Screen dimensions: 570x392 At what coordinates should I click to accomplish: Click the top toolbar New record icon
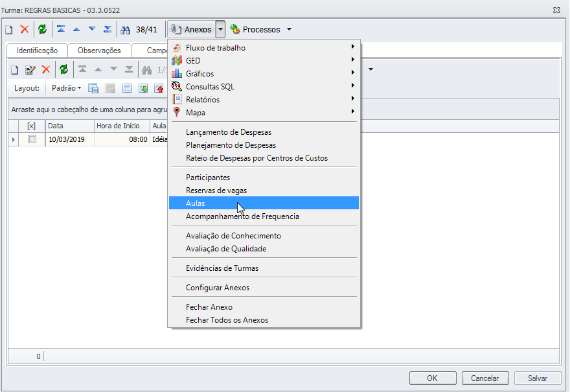[x=9, y=29]
